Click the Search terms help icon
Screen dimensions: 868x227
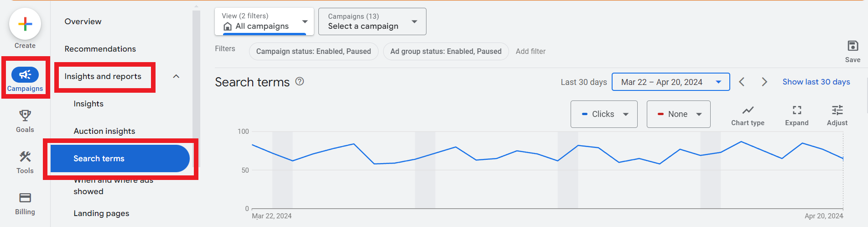tap(300, 81)
